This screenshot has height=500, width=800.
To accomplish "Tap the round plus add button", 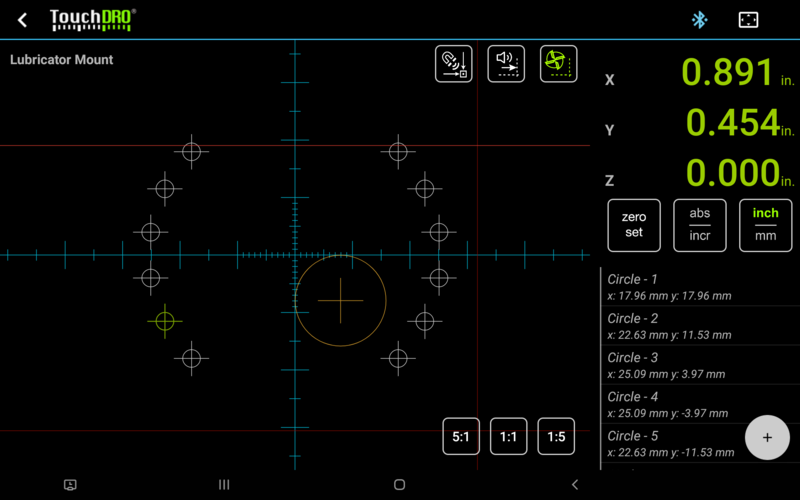I will click(x=767, y=437).
